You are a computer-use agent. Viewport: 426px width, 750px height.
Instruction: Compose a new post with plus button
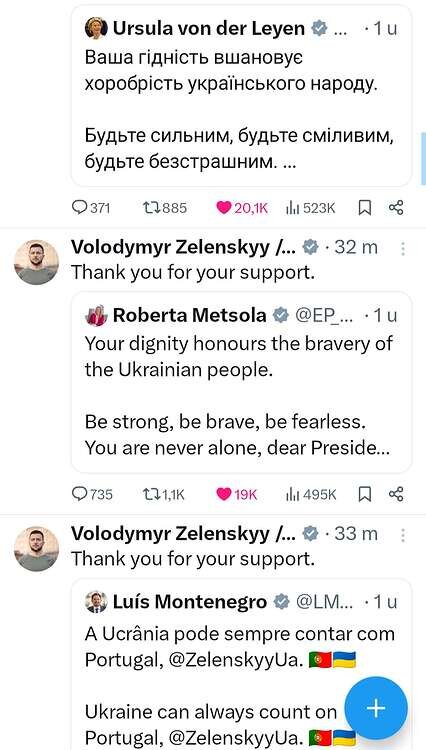pyautogui.click(x=376, y=708)
